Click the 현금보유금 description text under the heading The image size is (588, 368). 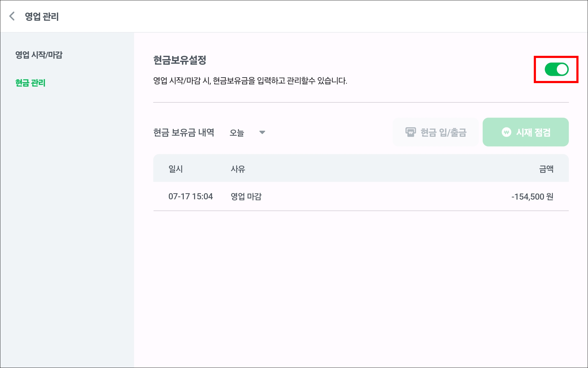point(250,81)
